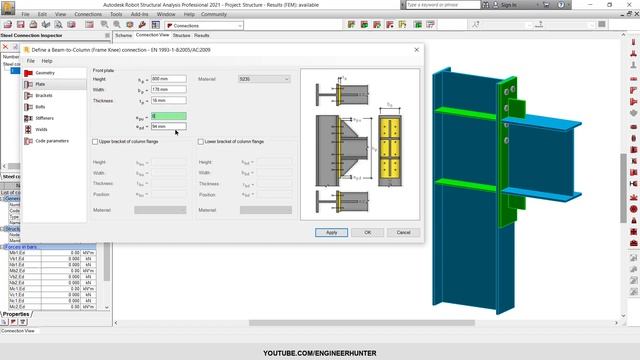This screenshot has height=360, width=640.
Task: Click the e_pd input field showing 94 mm
Action: (x=169, y=127)
